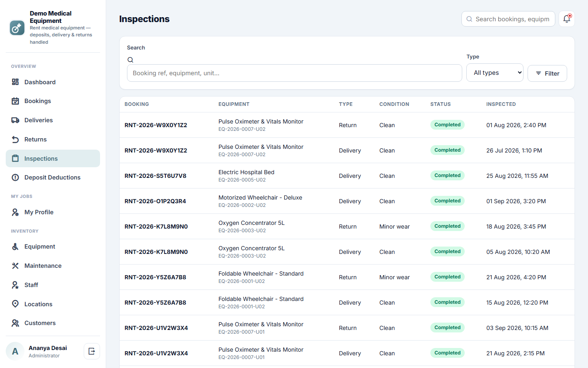Navigate to Maintenance section
The height and width of the screenshot is (368, 588).
point(53,266)
